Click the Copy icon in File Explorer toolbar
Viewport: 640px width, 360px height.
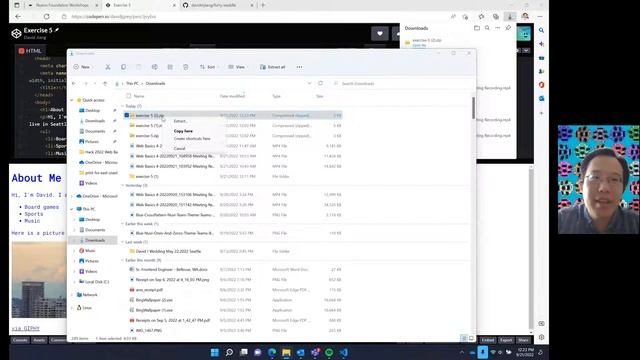[x=123, y=67]
